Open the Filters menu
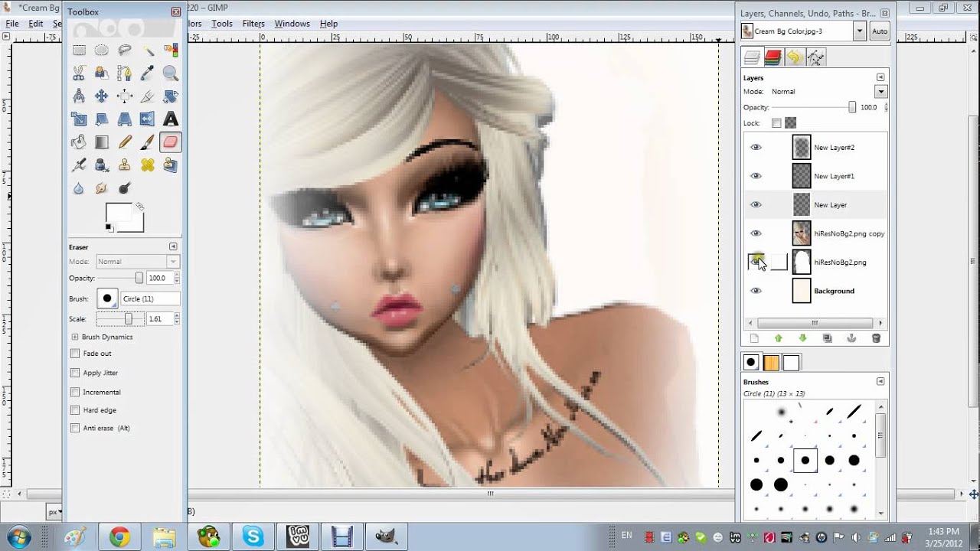 [253, 24]
